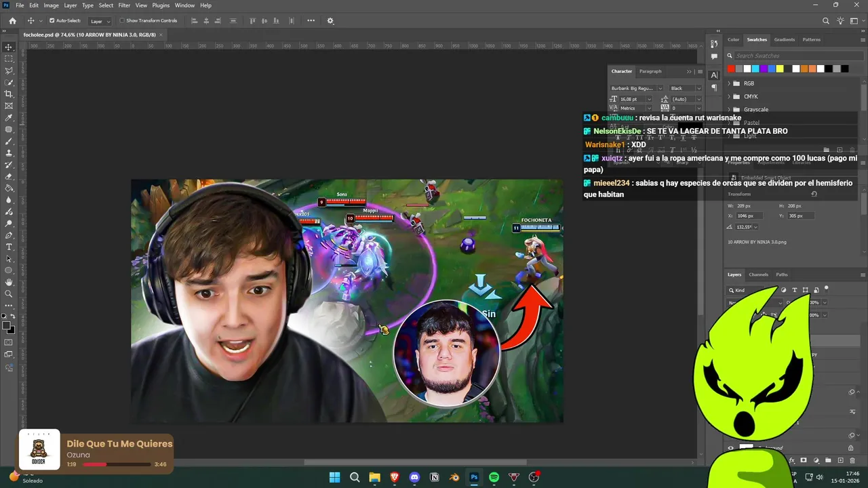Viewport: 868px width, 488px height.
Task: Toggle Quick Mask mode icon
Action: (x=9, y=343)
